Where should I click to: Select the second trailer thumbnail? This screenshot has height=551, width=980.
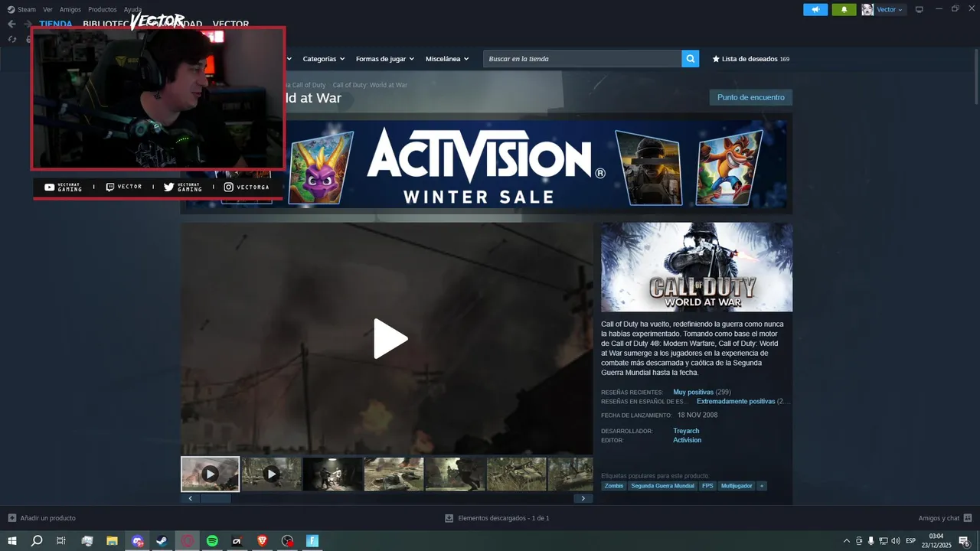(x=272, y=474)
